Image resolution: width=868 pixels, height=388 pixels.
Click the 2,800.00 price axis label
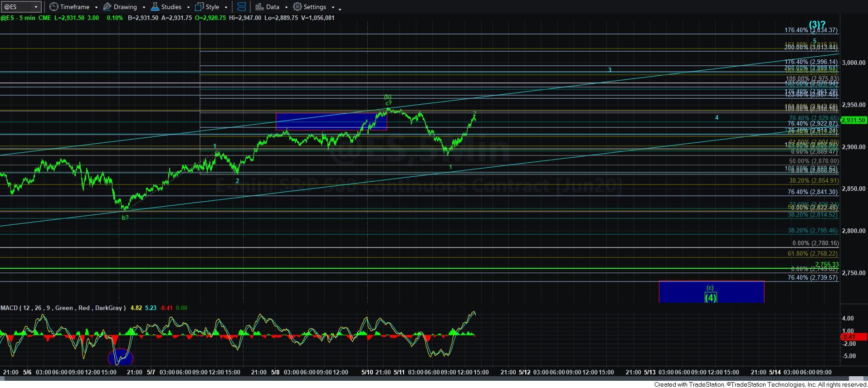(x=853, y=231)
